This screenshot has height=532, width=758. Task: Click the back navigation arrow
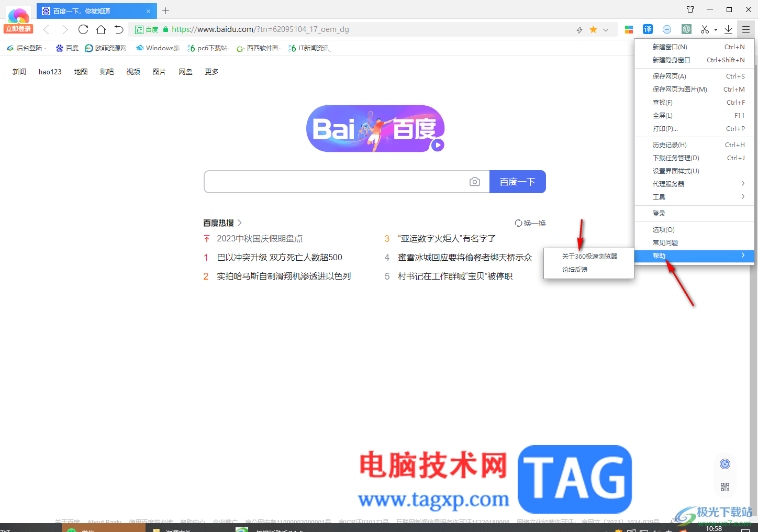tap(46, 29)
